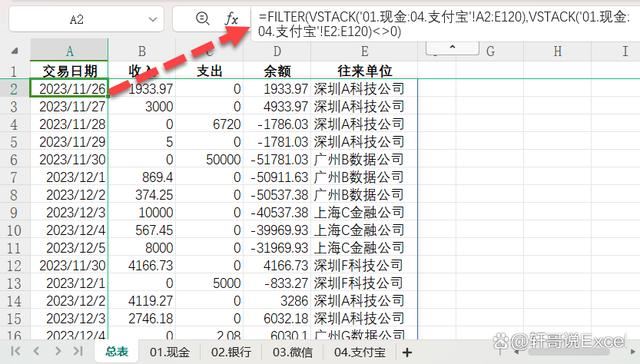Screen dimensions: 640x364
Task: Click the 余额 header cell
Action: pos(277,71)
